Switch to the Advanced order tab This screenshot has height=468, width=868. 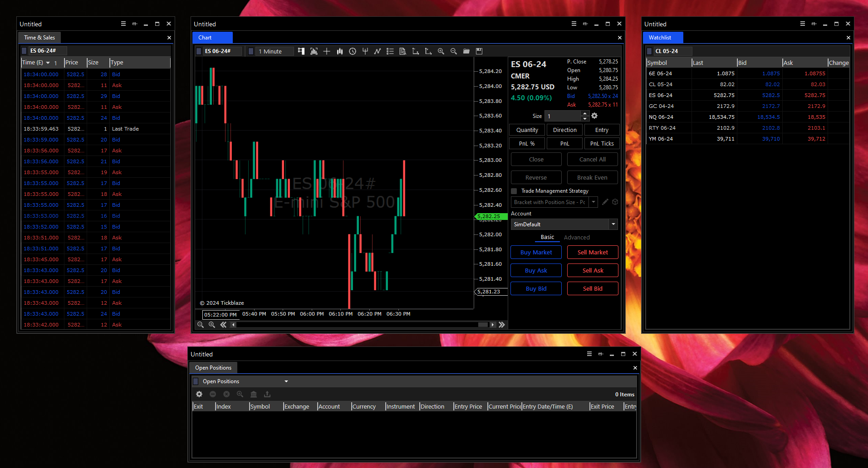(x=576, y=237)
